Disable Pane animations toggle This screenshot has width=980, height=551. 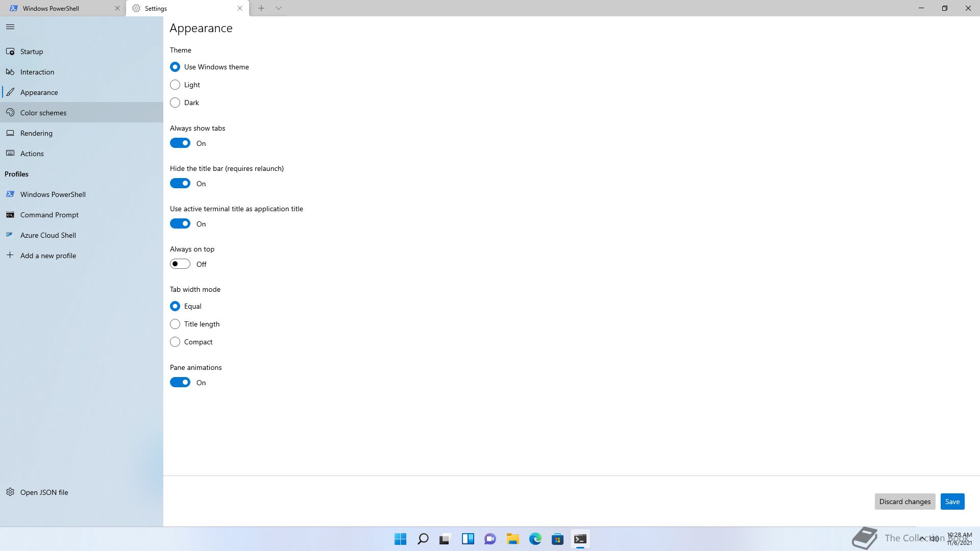(x=180, y=383)
